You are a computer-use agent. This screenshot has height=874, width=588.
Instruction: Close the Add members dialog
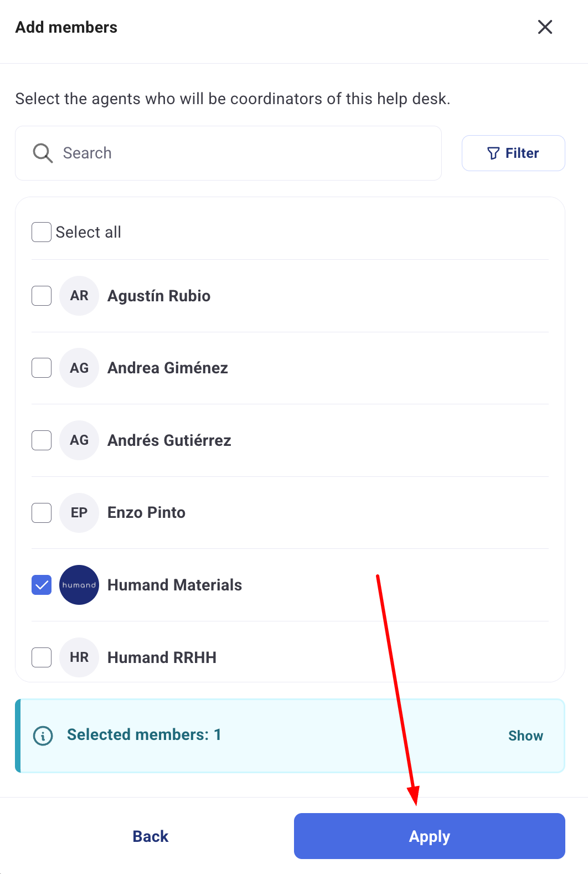(x=545, y=27)
